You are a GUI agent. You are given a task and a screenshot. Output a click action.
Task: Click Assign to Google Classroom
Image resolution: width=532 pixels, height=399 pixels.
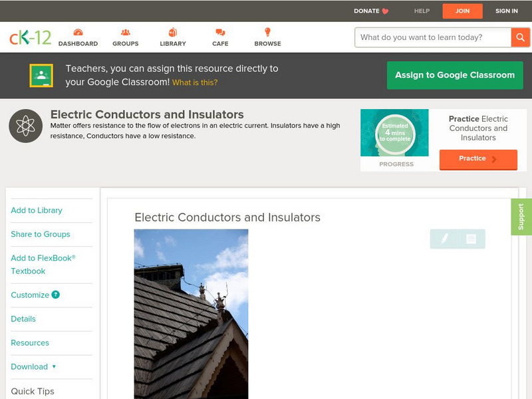point(455,75)
